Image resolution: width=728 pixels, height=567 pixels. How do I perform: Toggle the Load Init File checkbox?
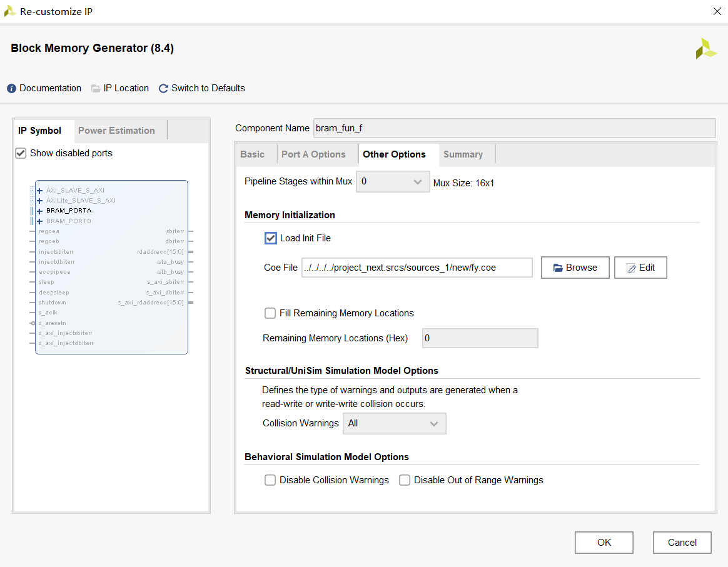click(271, 238)
